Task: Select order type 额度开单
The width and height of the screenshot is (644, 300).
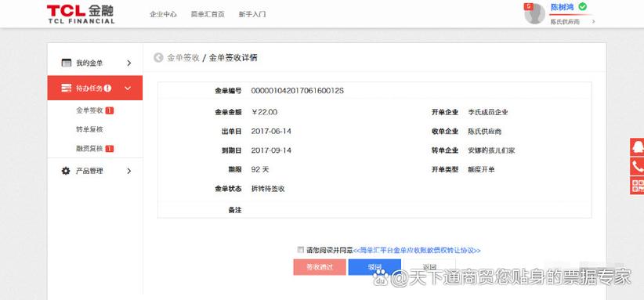Action: (x=481, y=169)
